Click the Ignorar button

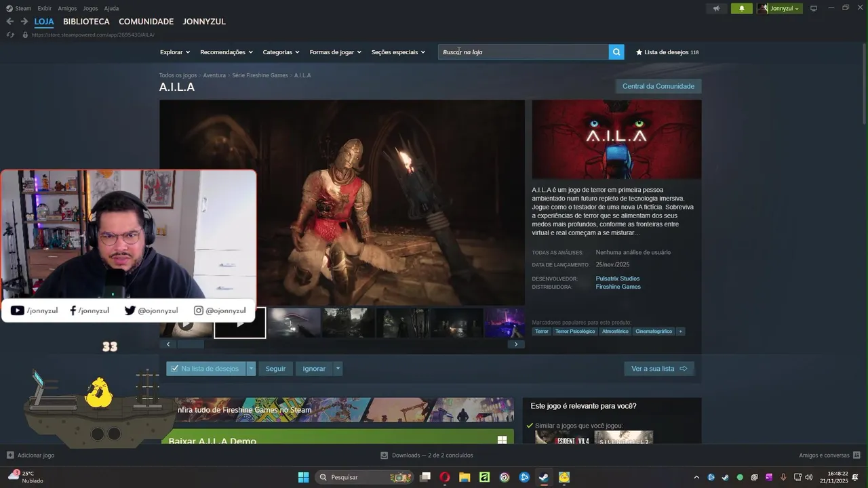[x=314, y=369]
